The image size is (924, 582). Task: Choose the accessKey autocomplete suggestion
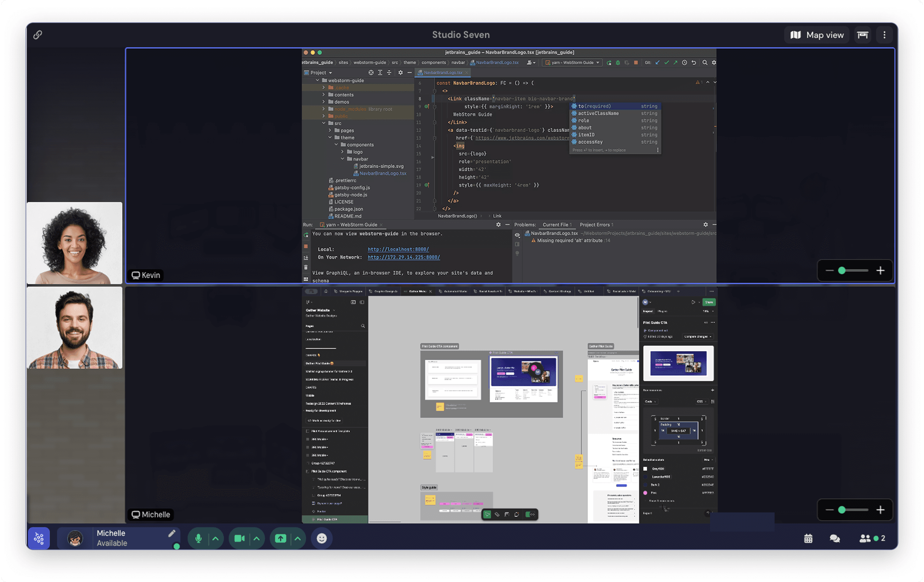tap(615, 142)
